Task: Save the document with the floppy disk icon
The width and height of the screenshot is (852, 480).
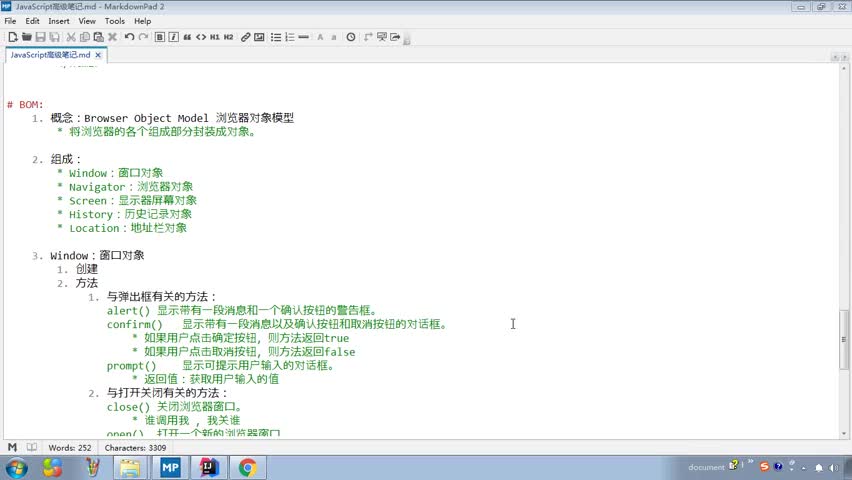Action: (x=40, y=37)
